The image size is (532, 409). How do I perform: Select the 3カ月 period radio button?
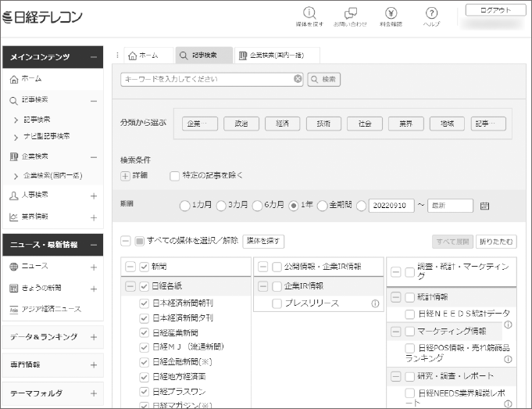pos(222,206)
